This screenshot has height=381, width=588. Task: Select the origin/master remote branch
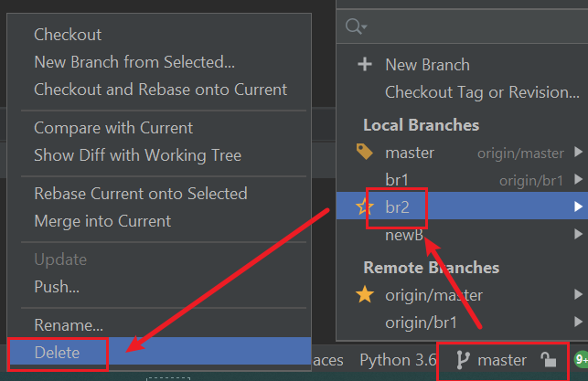(x=433, y=296)
